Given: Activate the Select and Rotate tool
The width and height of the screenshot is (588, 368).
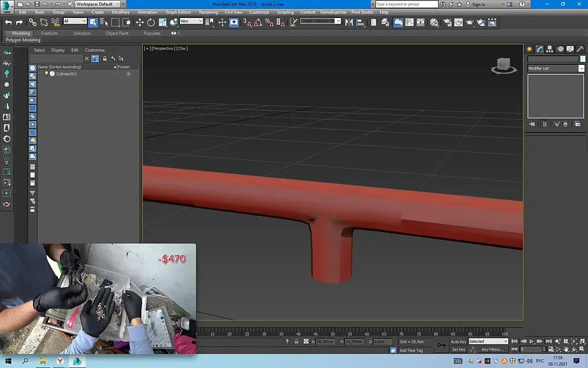Looking at the screenshot, I should pyautogui.click(x=151, y=22).
